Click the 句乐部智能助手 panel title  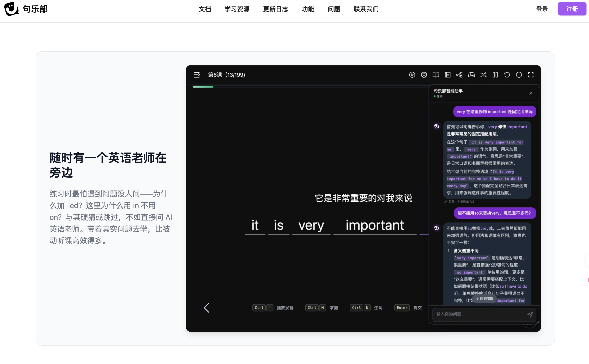448,91
